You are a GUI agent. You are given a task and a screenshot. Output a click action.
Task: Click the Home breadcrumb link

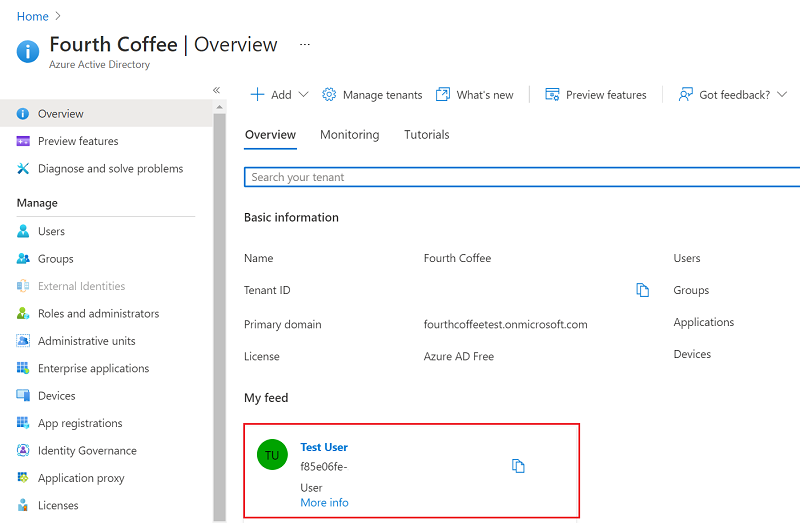[x=33, y=16]
